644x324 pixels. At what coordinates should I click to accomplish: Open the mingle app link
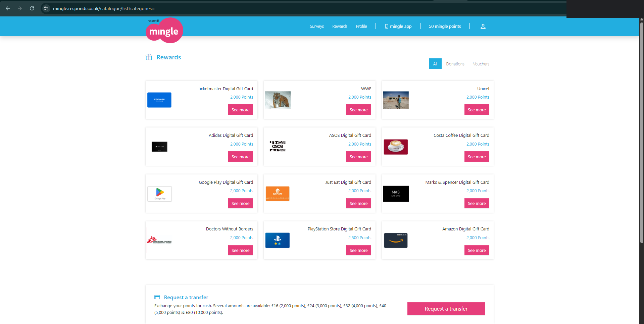tap(398, 26)
